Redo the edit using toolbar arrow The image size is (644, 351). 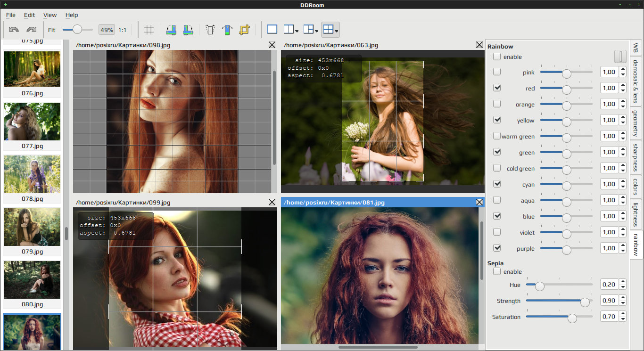click(31, 30)
